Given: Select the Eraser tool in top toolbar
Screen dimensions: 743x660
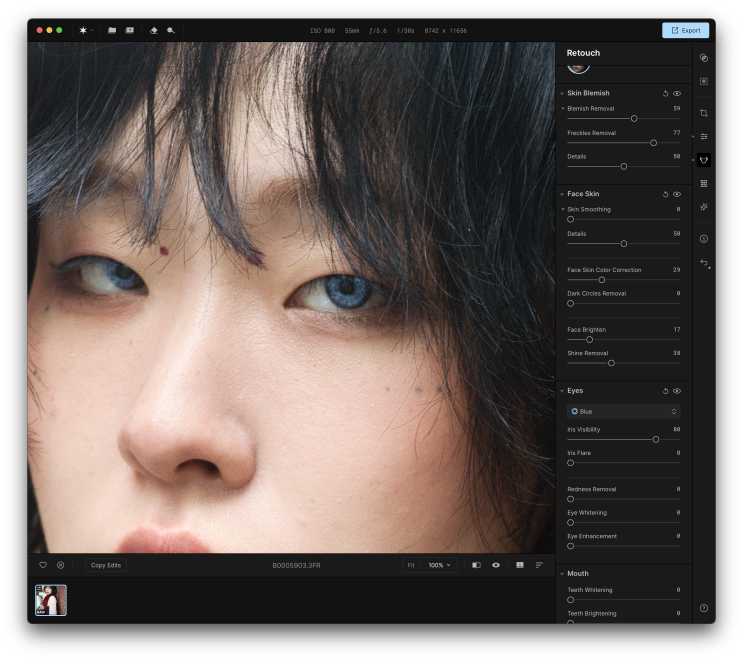Looking at the screenshot, I should [154, 30].
